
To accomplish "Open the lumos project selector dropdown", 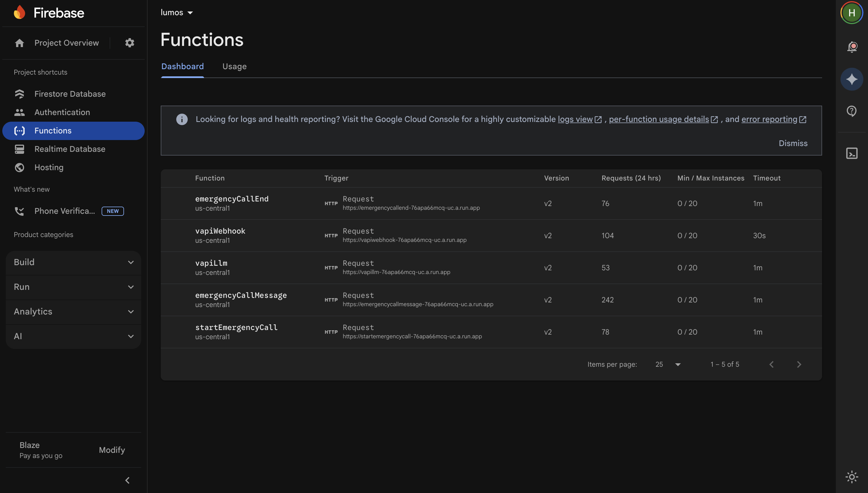I will click(x=177, y=13).
